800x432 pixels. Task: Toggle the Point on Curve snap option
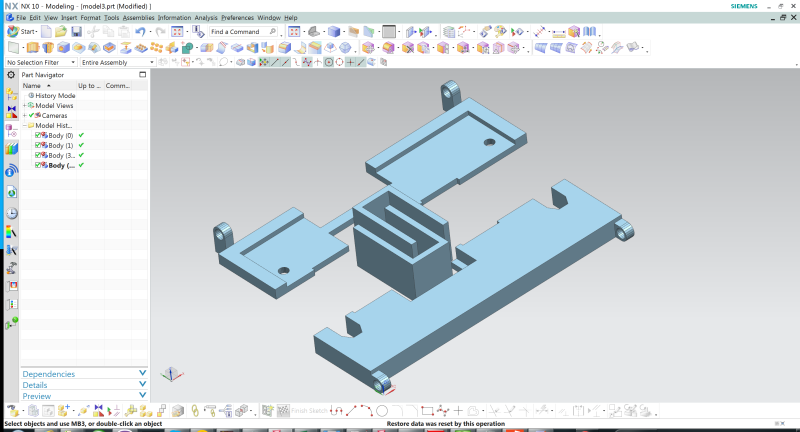361,62
